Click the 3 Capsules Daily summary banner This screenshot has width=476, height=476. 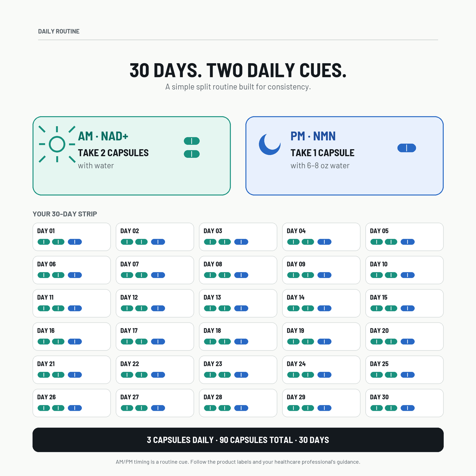(238, 440)
